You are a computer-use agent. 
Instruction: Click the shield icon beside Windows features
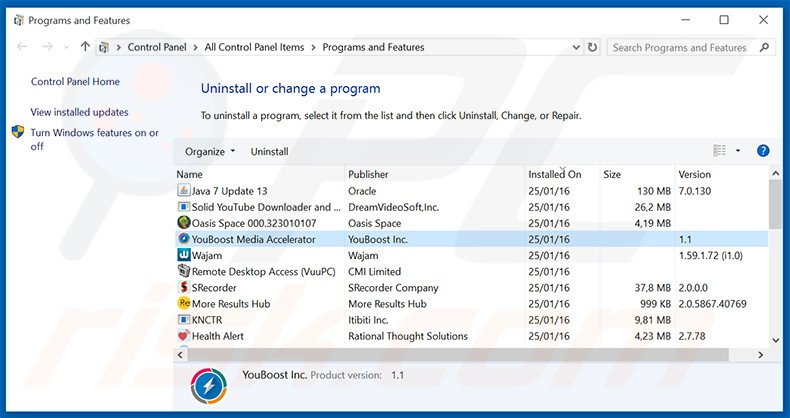(x=18, y=132)
